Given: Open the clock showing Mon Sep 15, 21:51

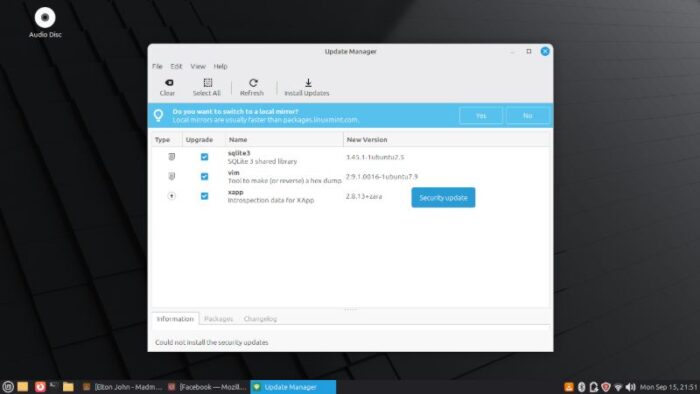Looking at the screenshot, I should [668, 387].
